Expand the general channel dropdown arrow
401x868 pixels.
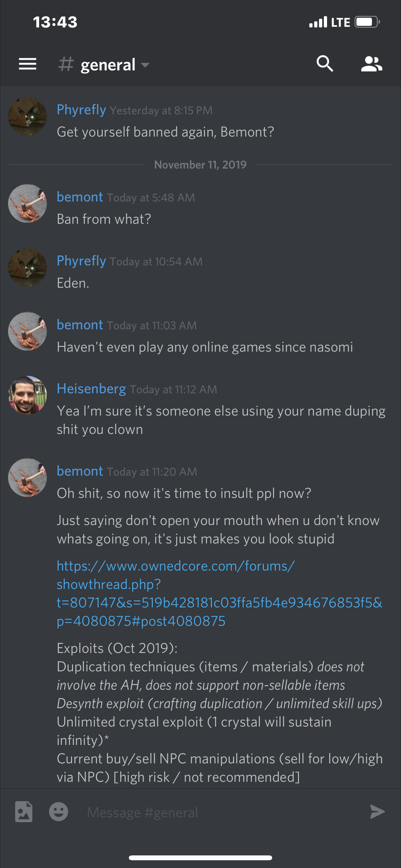[145, 65]
